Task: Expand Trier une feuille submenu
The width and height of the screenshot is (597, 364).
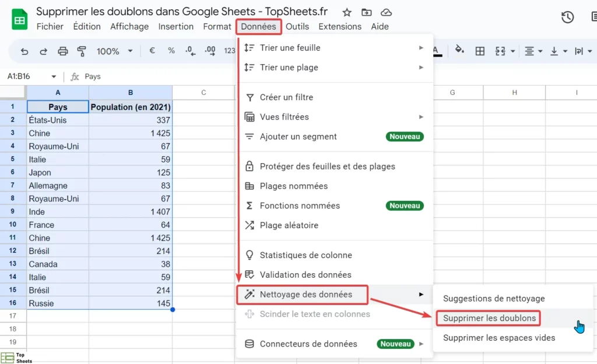Action: (334, 48)
